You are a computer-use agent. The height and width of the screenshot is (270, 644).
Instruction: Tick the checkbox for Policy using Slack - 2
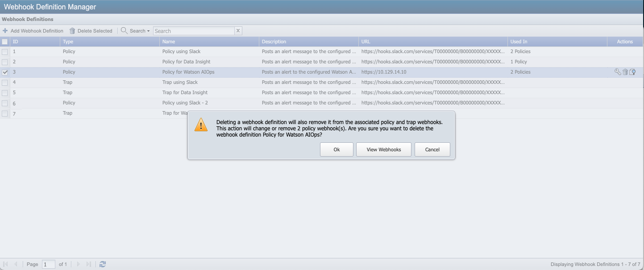pyautogui.click(x=5, y=103)
